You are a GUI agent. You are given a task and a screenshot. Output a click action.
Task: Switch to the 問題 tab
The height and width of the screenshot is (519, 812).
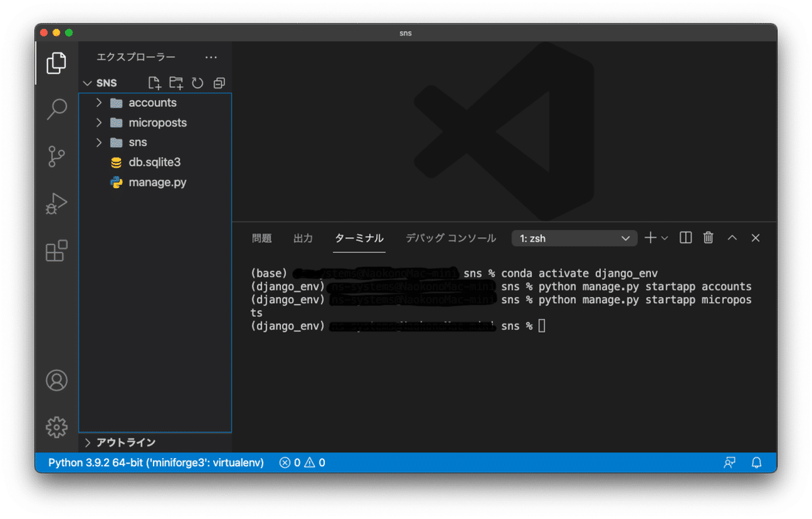pyautogui.click(x=261, y=238)
